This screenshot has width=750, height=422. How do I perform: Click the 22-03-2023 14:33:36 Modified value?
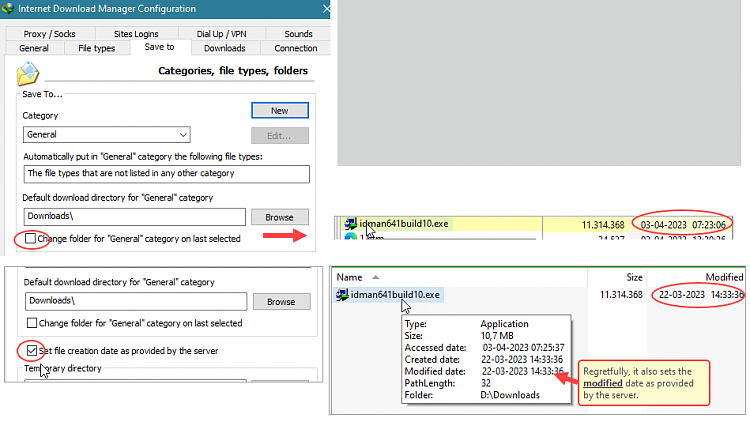[701, 295]
